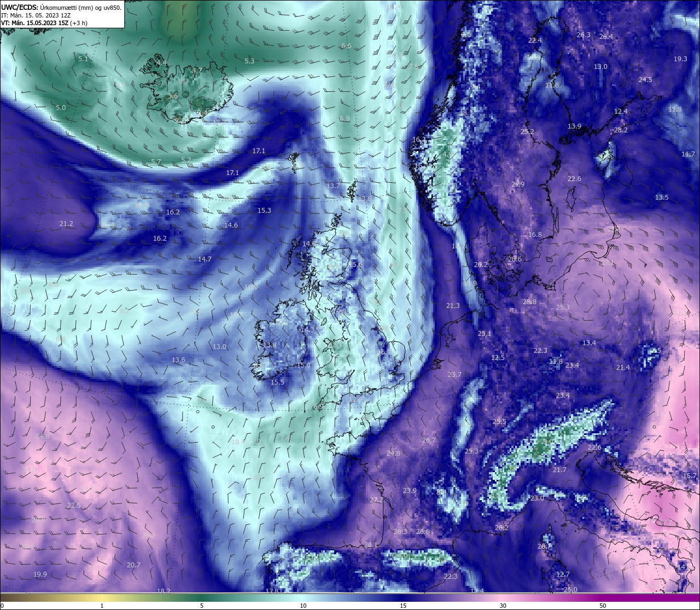700x610 pixels.
Task: Click the UWC/ECDS Úrkomumætti title line
Action: (61, 7)
